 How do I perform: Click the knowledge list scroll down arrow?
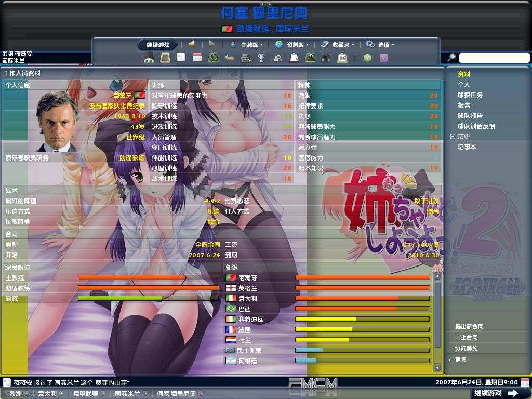click(x=437, y=368)
